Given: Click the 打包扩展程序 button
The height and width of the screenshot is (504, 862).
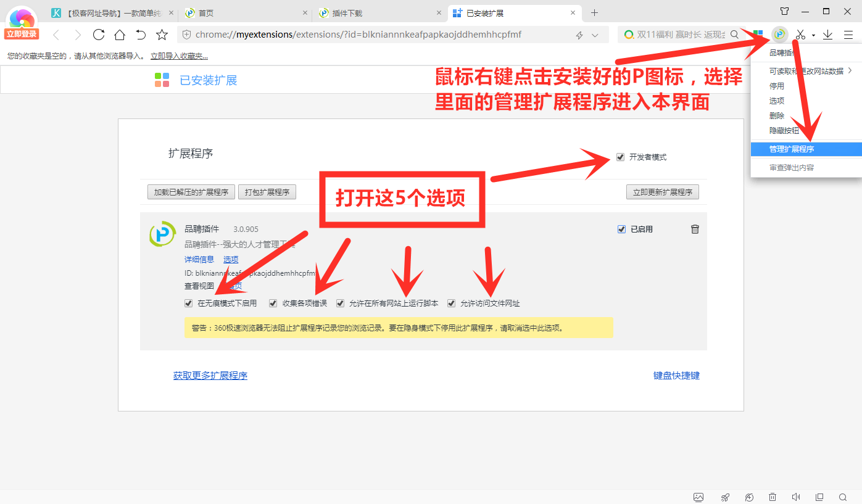Looking at the screenshot, I should pos(267,191).
